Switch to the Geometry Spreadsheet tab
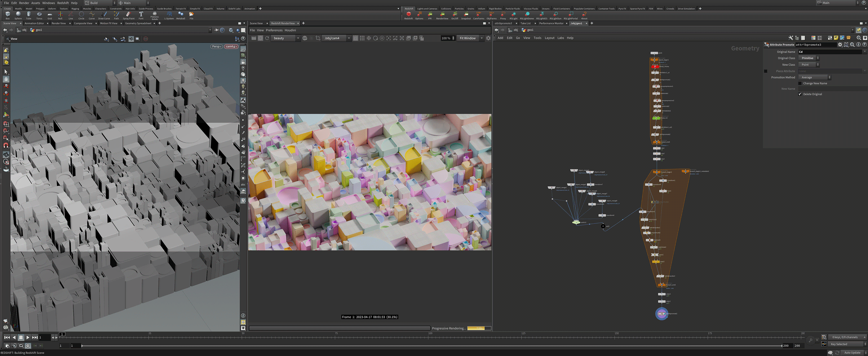The image size is (868, 356). click(x=138, y=23)
